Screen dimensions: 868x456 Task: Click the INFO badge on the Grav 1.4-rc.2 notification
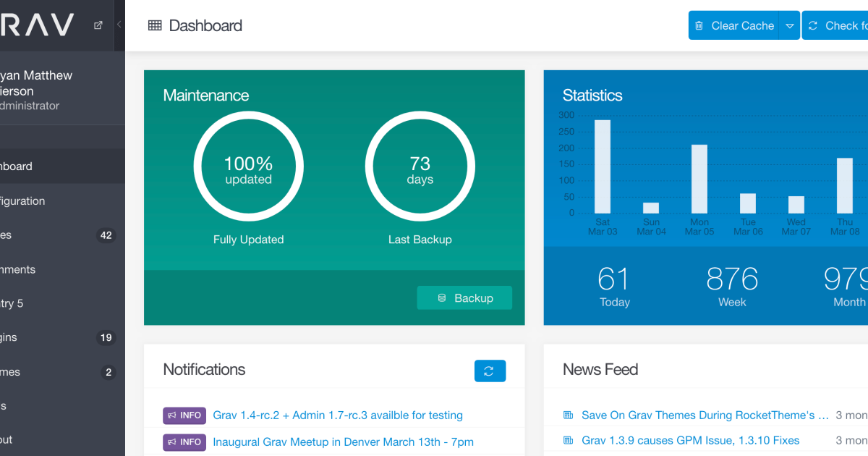pyautogui.click(x=184, y=415)
